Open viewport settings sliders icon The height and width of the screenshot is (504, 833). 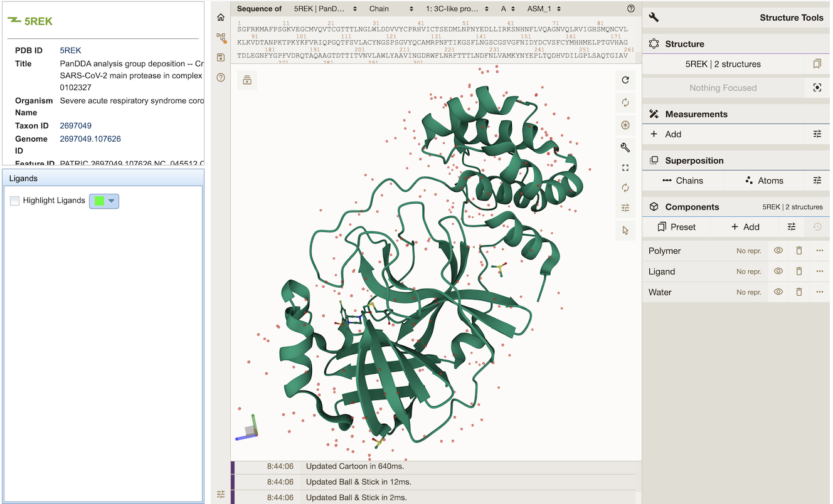[625, 208]
